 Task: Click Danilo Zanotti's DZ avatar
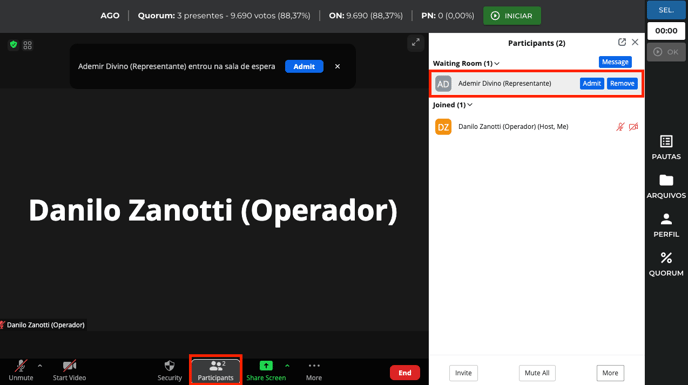coord(443,127)
